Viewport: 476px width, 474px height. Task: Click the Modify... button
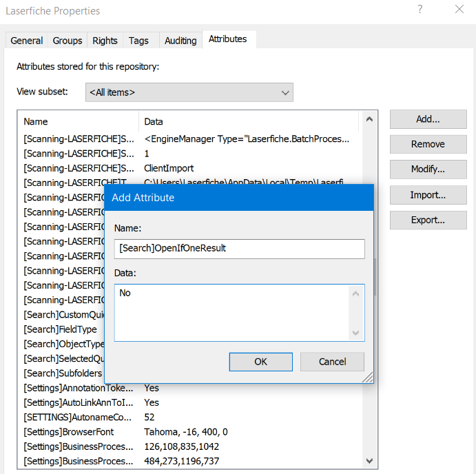click(428, 169)
